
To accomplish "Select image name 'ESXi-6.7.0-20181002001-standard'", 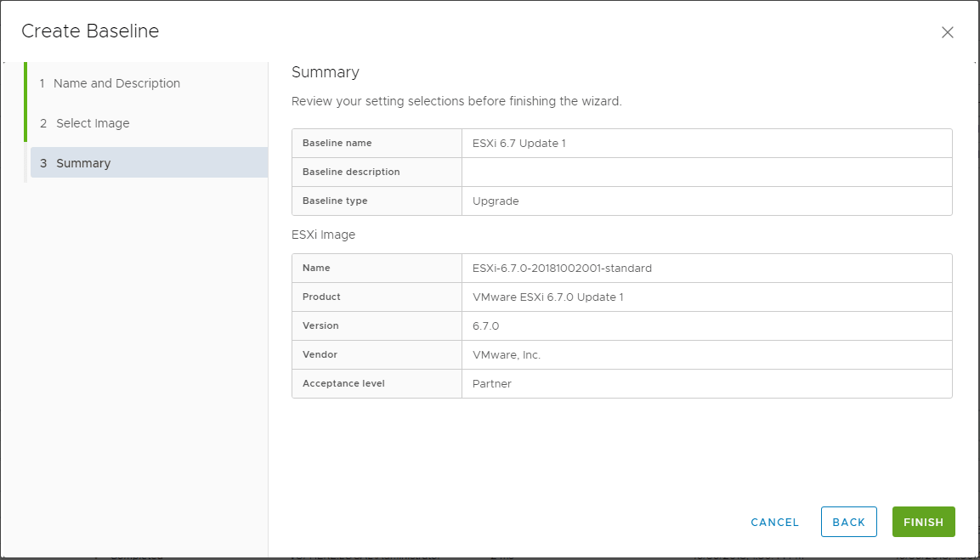I will [x=562, y=269].
